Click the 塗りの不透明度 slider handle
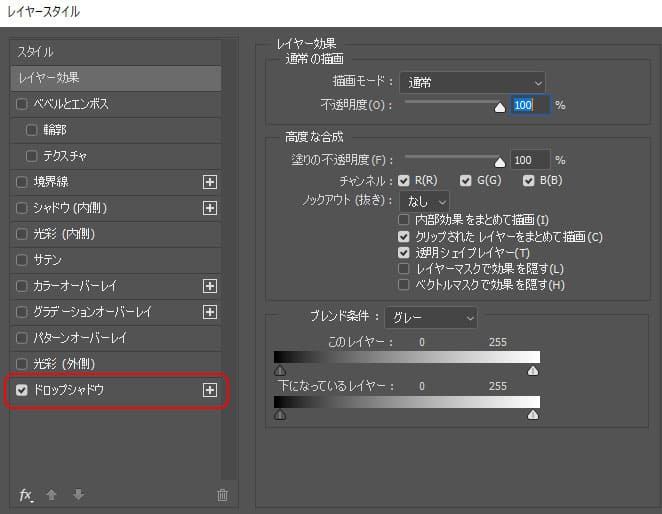 pos(500,162)
